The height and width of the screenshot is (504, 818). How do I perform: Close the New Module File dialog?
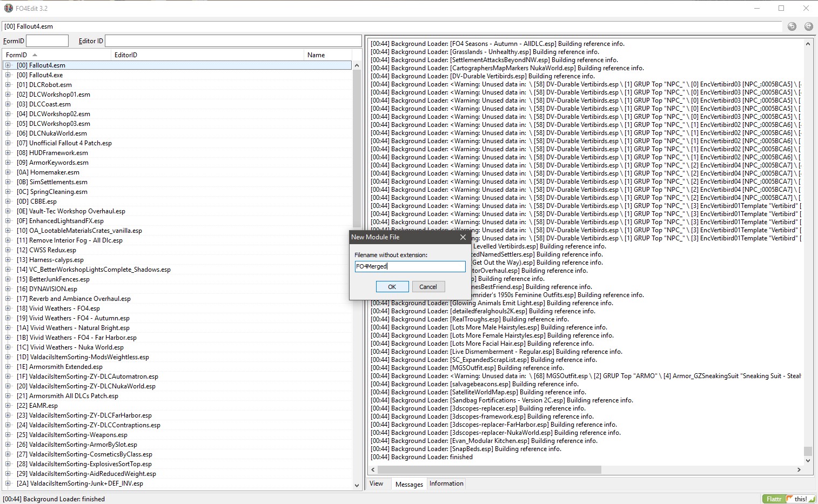[x=463, y=237]
